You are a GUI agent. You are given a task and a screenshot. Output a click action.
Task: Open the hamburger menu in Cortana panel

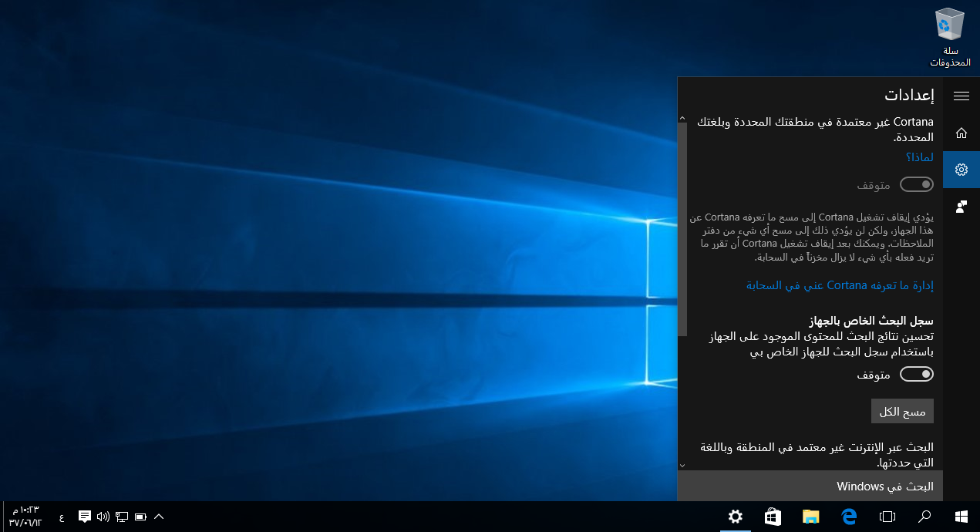[x=961, y=96]
